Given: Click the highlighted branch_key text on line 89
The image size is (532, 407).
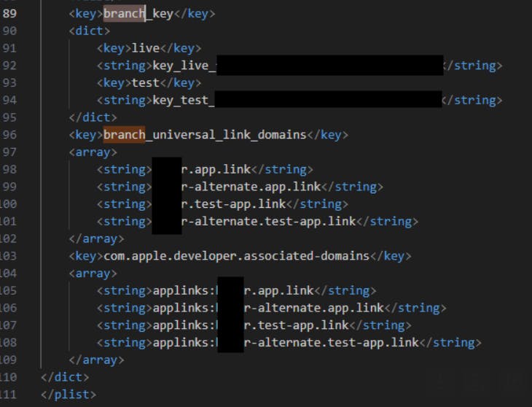Looking at the screenshot, I should click(x=138, y=14).
